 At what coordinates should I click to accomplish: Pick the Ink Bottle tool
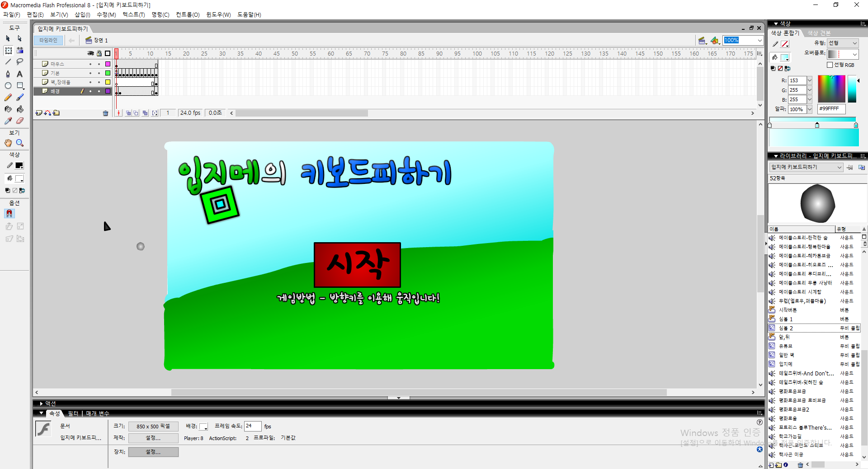click(x=8, y=109)
